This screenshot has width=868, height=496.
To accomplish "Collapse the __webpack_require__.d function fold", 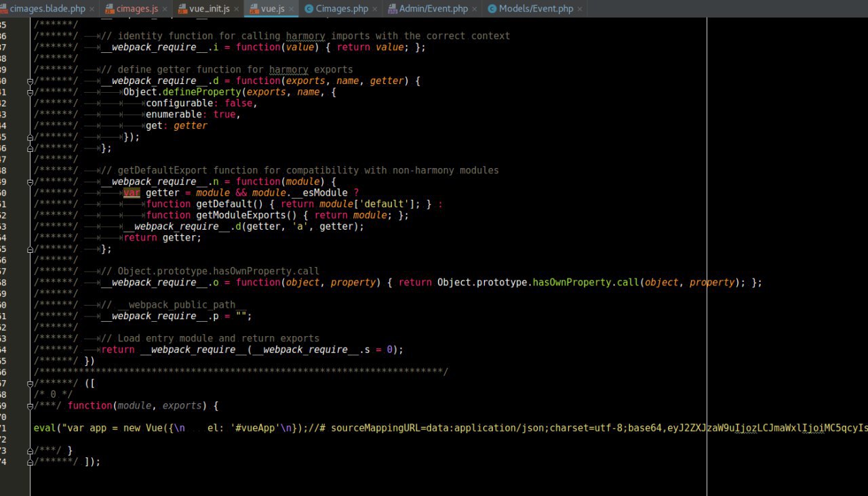I will 30,81.
